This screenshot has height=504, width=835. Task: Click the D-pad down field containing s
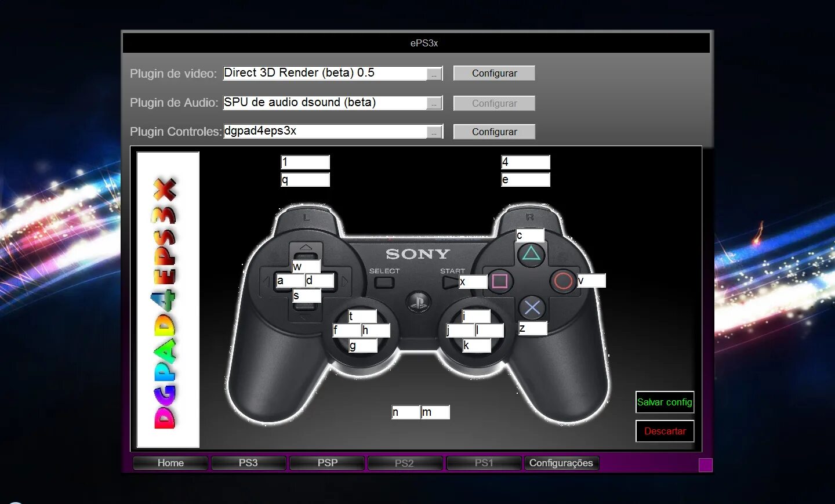(x=306, y=296)
